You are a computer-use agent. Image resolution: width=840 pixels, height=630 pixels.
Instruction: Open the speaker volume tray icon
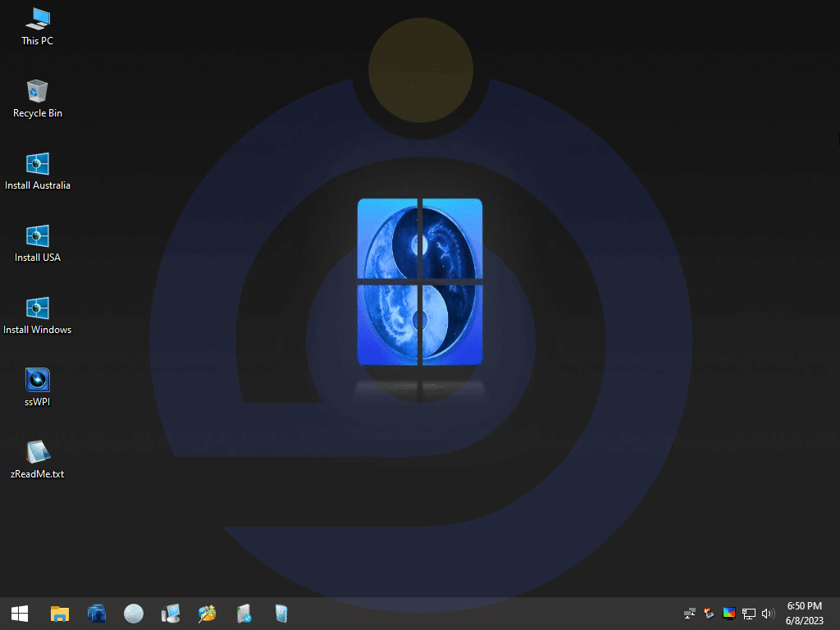768,614
